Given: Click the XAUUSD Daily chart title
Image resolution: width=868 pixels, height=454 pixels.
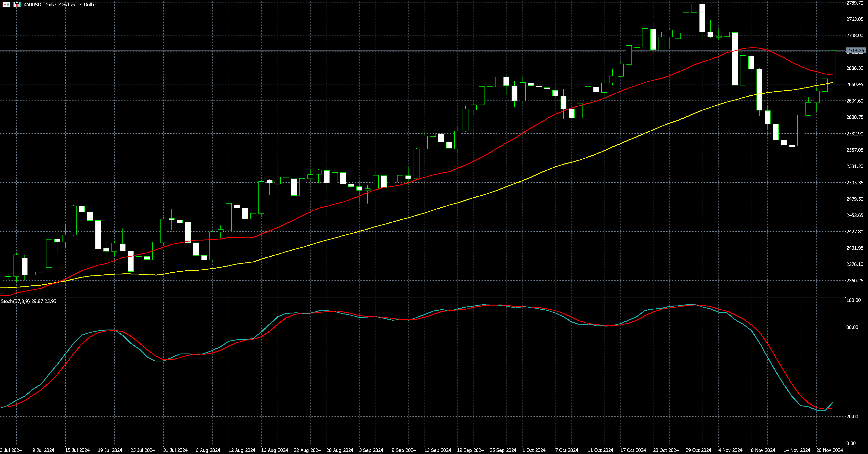Looking at the screenshot, I should coord(60,5).
